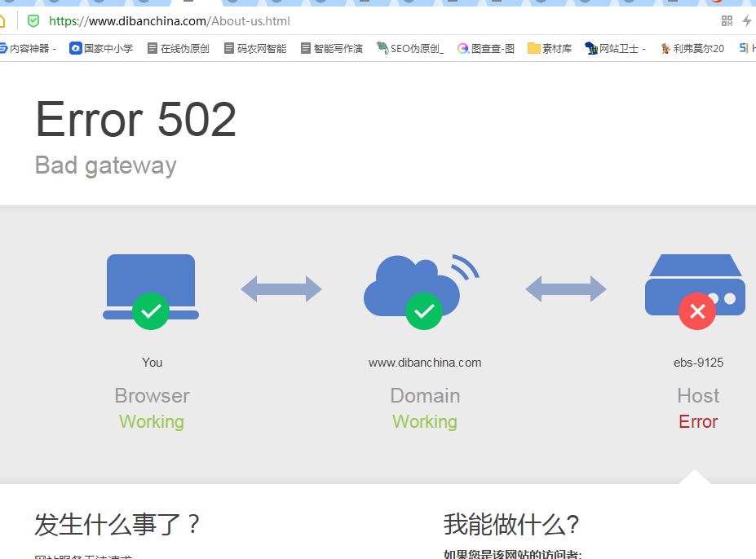756x559 pixels.
Task: Click the green security shield icon
Action: [x=33, y=21]
